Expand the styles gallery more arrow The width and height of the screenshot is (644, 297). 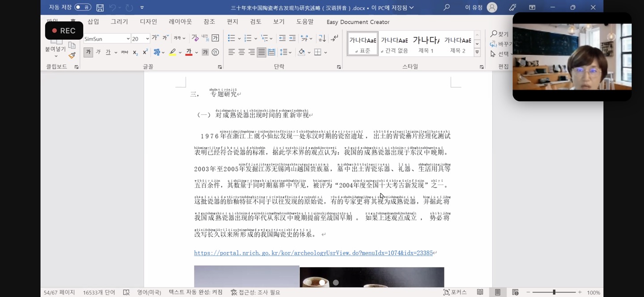pyautogui.click(x=477, y=52)
